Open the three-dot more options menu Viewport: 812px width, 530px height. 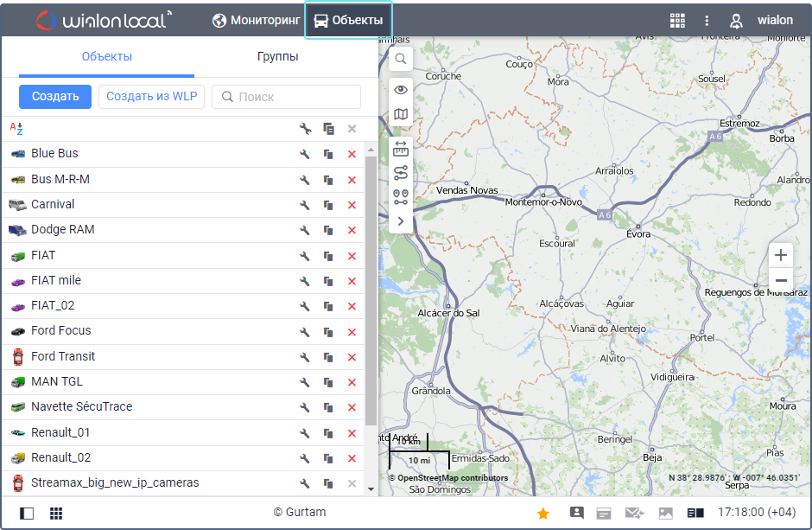click(707, 21)
